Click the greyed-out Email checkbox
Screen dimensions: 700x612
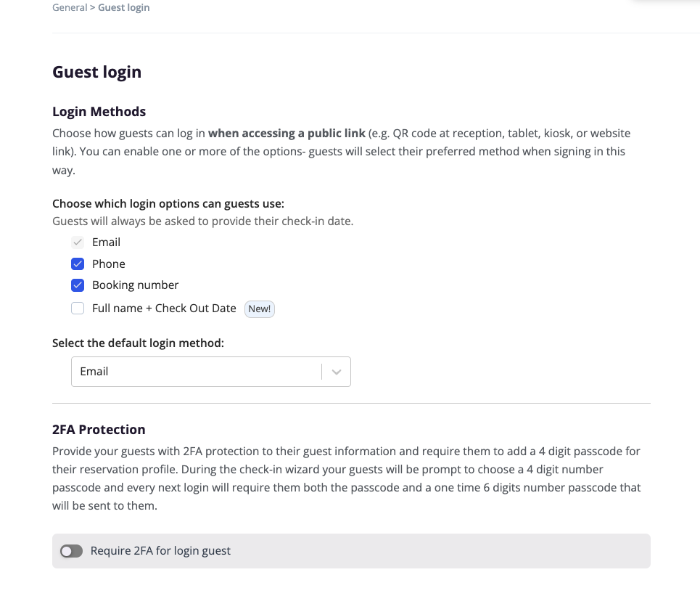point(78,242)
